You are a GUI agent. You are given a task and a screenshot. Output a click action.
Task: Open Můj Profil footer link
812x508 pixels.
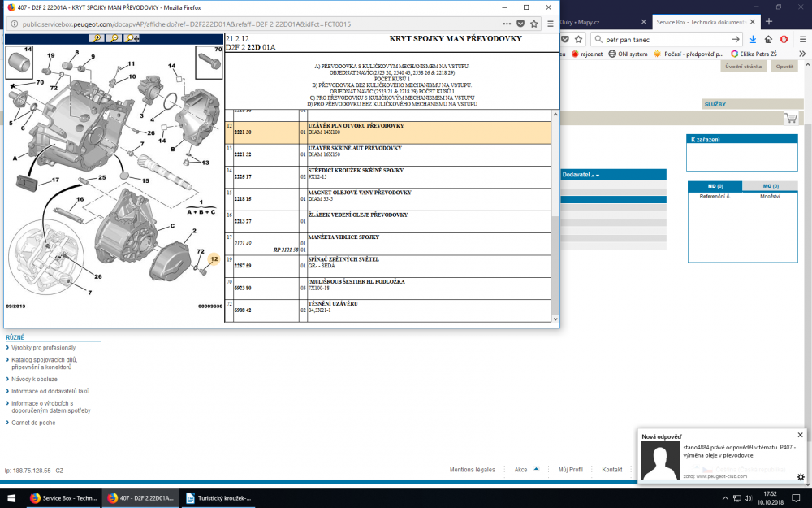click(x=570, y=470)
